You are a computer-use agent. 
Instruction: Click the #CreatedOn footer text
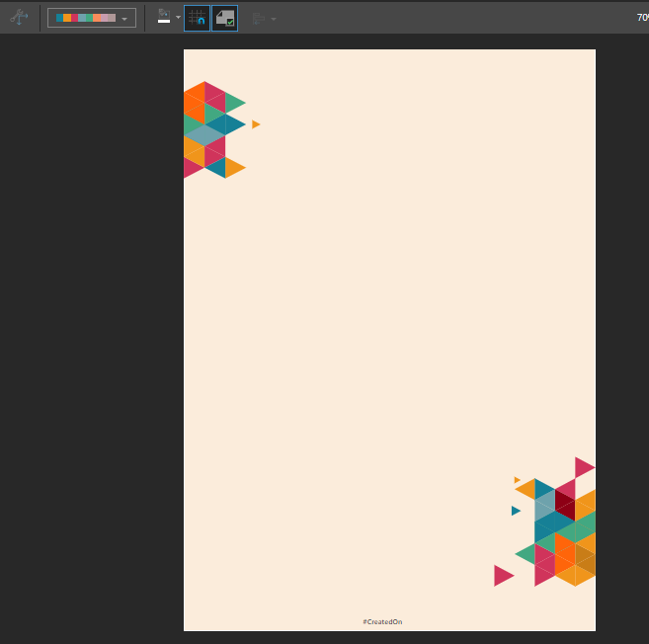click(x=382, y=621)
